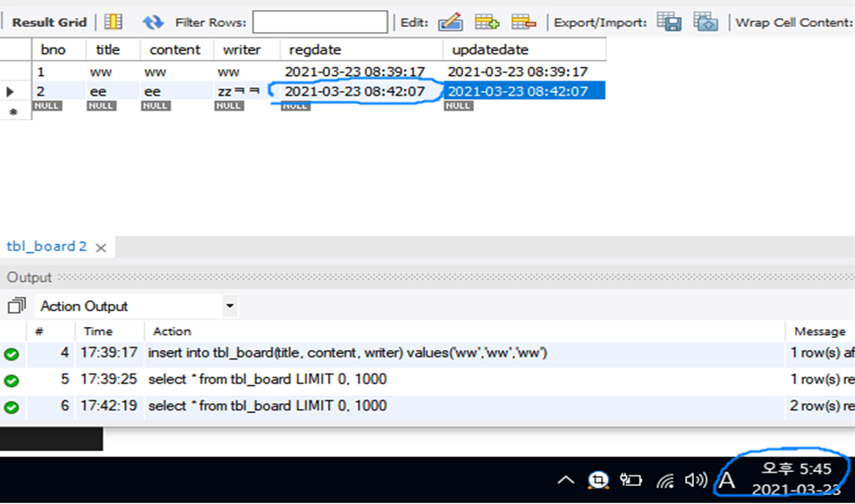The width and height of the screenshot is (855, 504).
Task: Open the Action Output dropdown
Action: (230, 306)
